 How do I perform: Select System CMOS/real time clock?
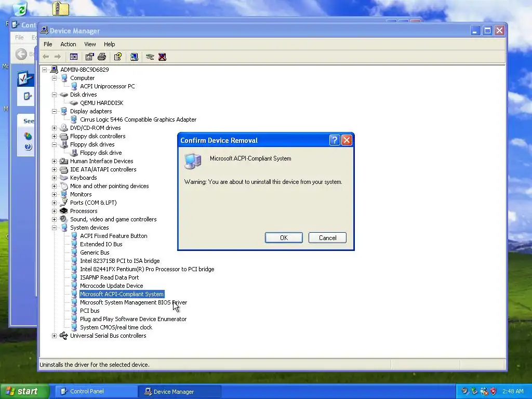116,327
